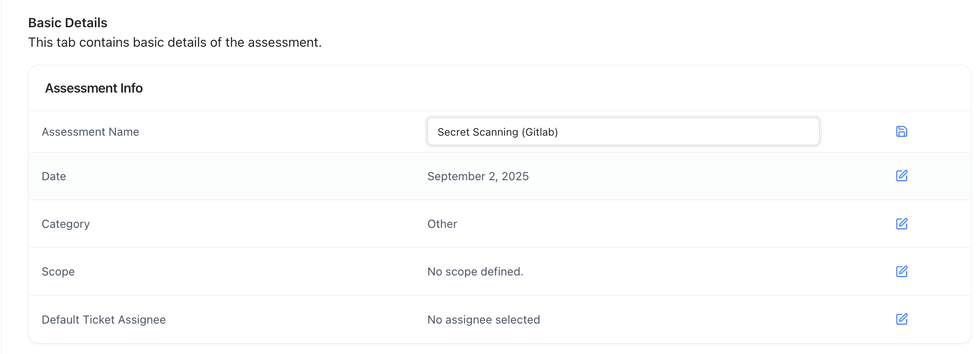
Task: Click the floppy disk save icon
Action: point(901,132)
